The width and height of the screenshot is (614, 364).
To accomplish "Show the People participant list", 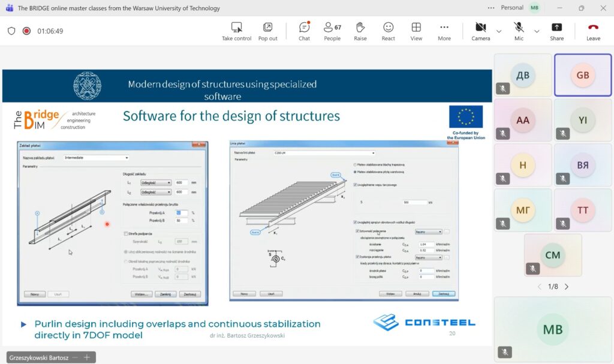I will coord(332,31).
